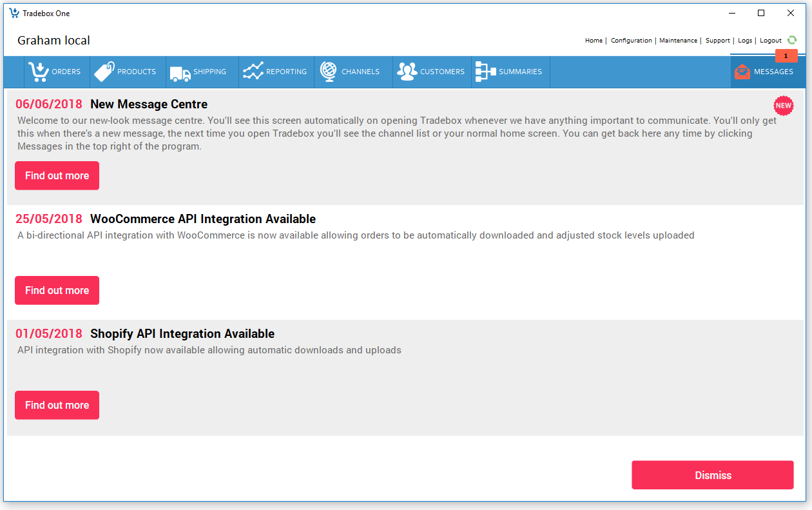Image resolution: width=812 pixels, height=510 pixels.
Task: Click the WooCommerce API Integration Available heading
Action: point(203,219)
